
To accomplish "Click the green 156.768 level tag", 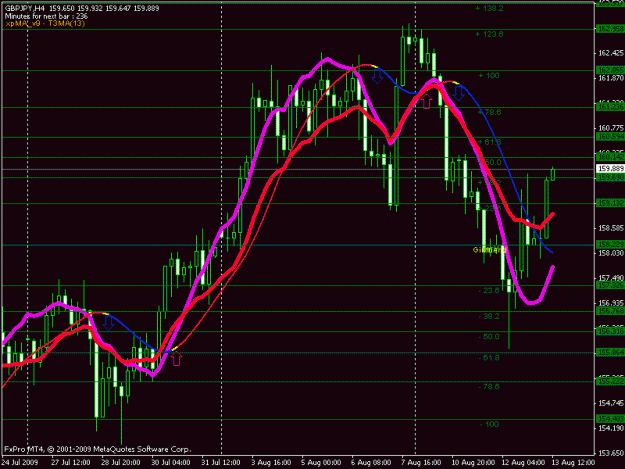I will pos(611,311).
